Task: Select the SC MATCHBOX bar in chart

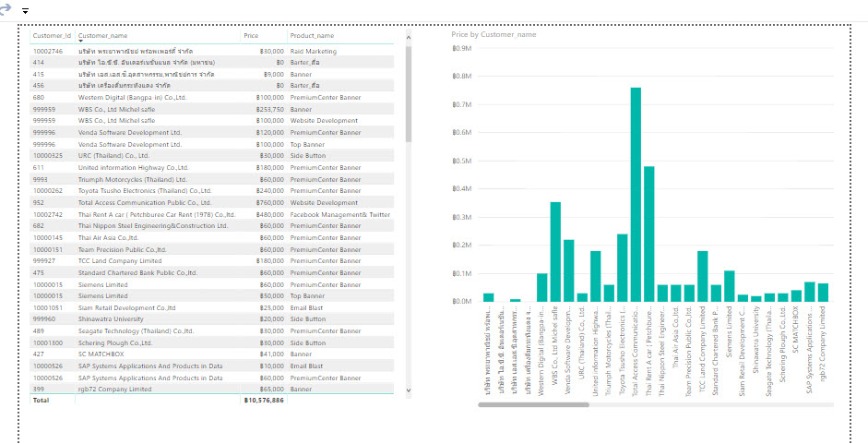Action: [x=796, y=295]
